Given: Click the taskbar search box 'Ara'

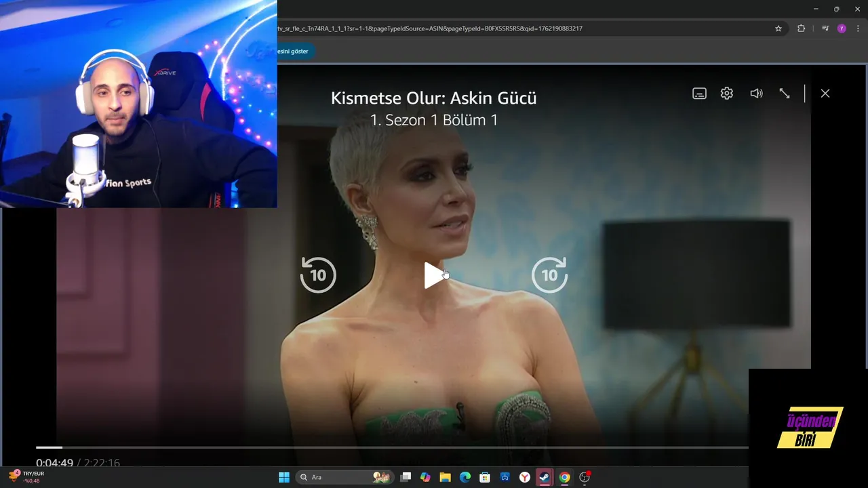Looking at the screenshot, I should (x=345, y=477).
